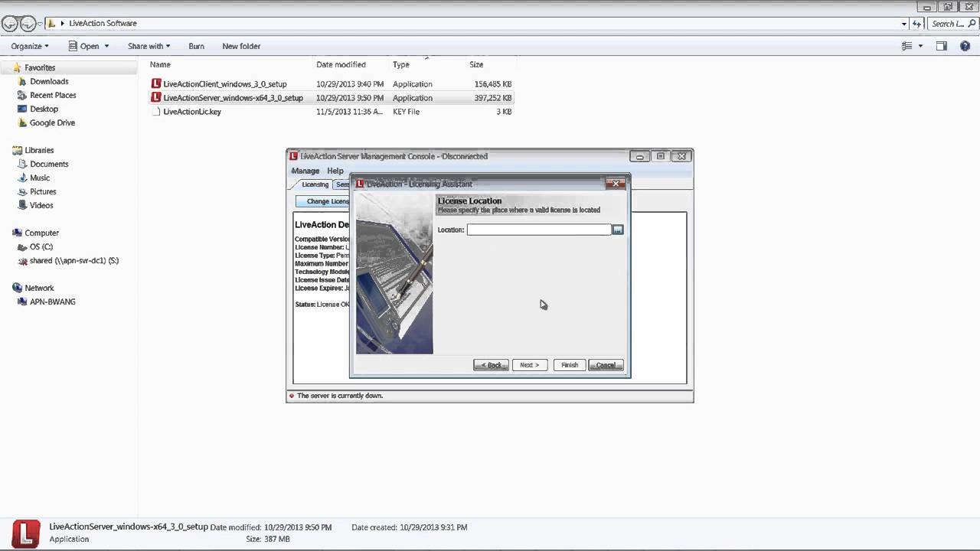
Task: Click the Back button in Licensing Assistant
Action: (491, 365)
